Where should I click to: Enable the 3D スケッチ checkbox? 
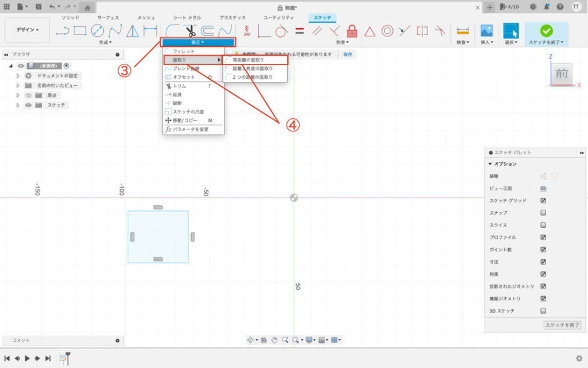coord(543,310)
